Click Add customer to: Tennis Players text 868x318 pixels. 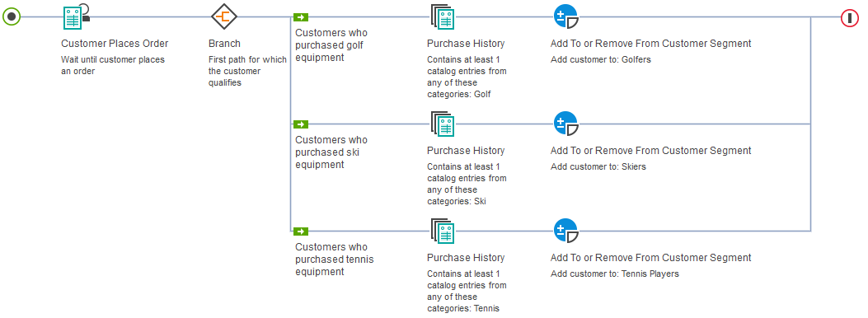(x=614, y=274)
